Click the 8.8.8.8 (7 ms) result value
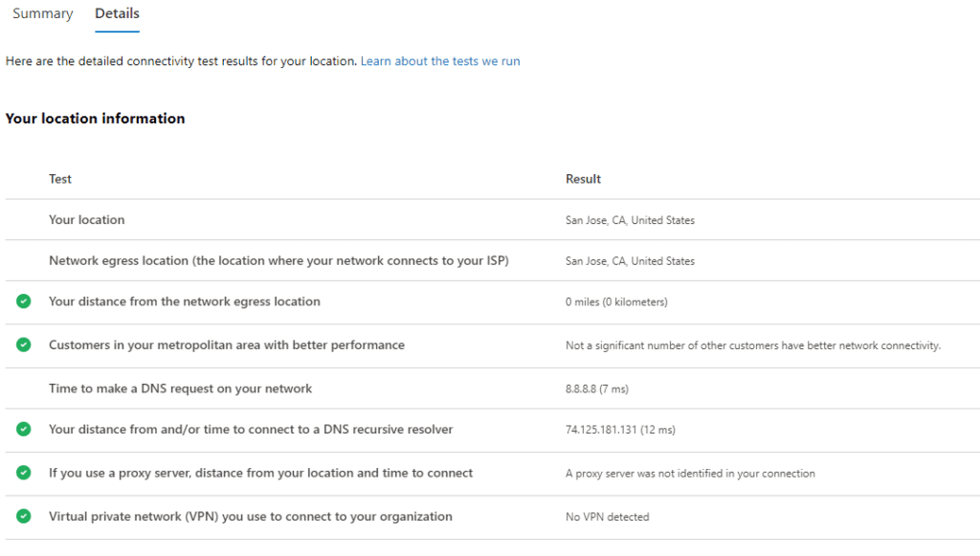980x556 pixels. pyautogui.click(x=597, y=389)
